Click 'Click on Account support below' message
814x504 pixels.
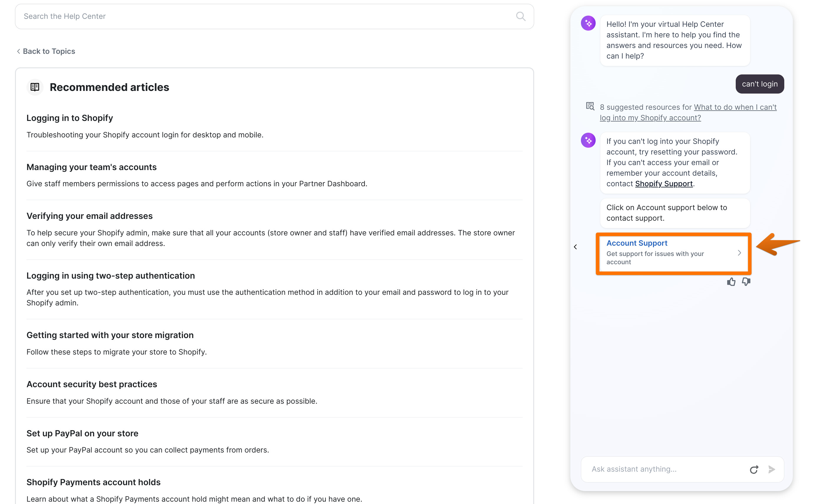[675, 213]
